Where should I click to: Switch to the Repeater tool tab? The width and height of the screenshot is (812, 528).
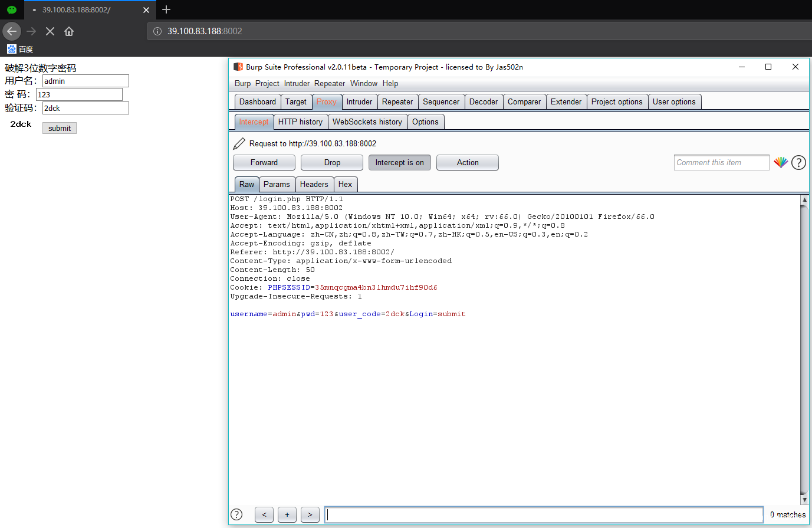[397, 101]
